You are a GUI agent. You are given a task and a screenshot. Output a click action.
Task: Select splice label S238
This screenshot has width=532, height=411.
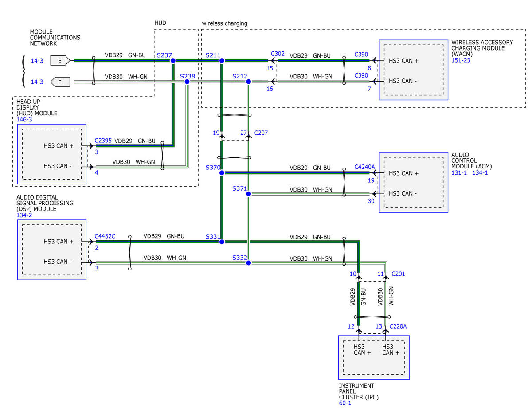click(188, 76)
